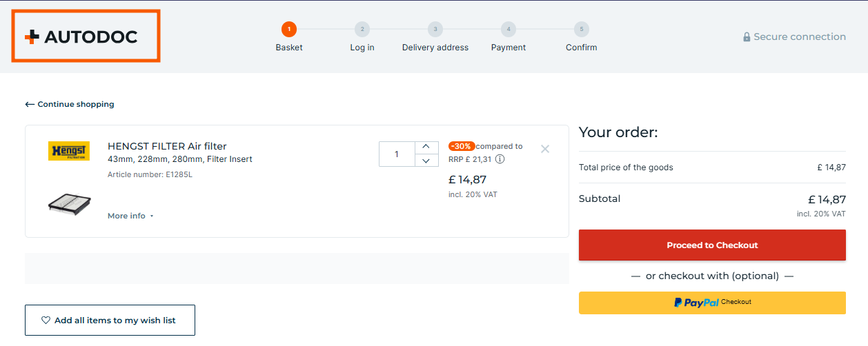Click the RRP info icon
This screenshot has width=868, height=346.
point(500,159)
